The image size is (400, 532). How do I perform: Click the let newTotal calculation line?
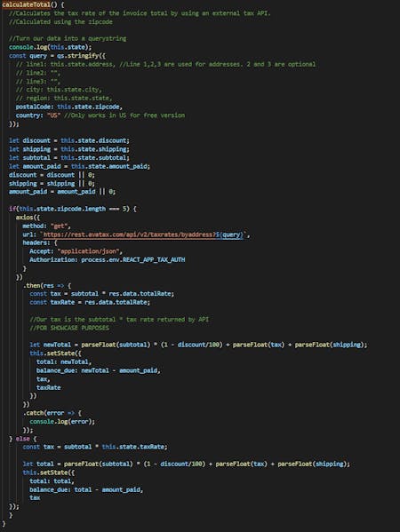tap(198, 345)
